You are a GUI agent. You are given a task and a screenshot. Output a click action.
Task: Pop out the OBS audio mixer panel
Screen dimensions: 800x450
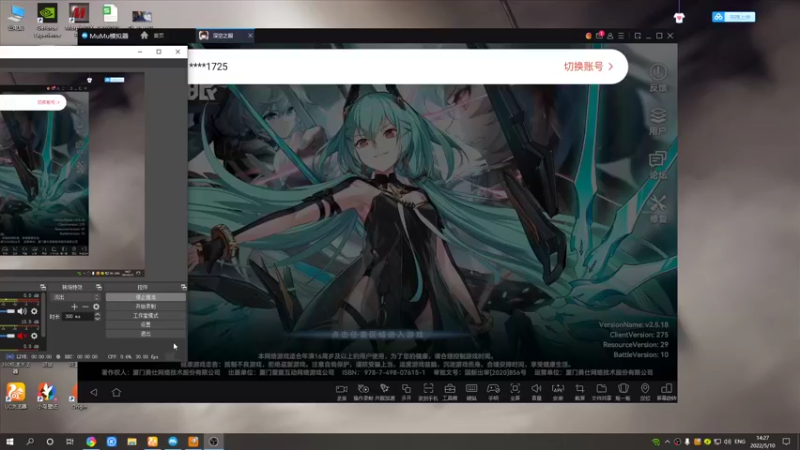[43, 287]
